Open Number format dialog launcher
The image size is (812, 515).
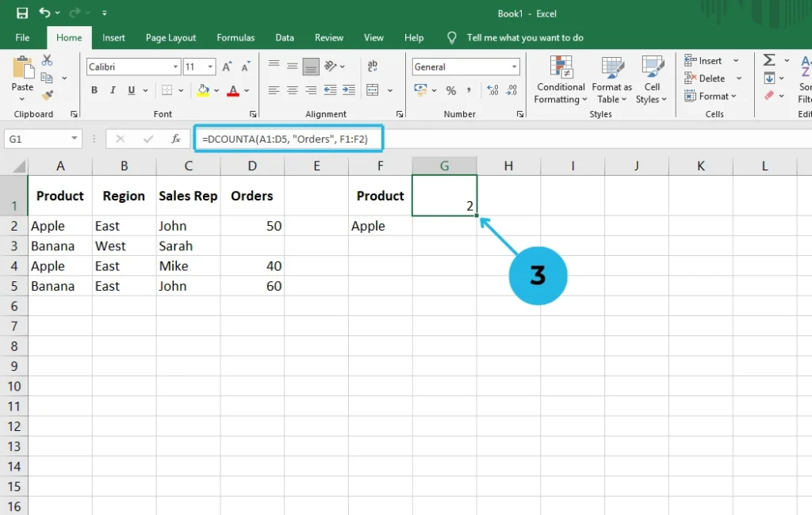(520, 114)
